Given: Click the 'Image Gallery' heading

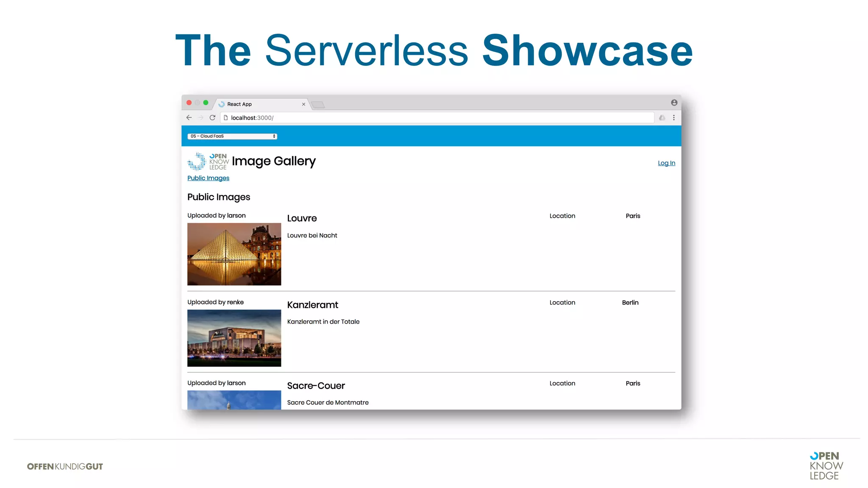Looking at the screenshot, I should (x=274, y=161).
